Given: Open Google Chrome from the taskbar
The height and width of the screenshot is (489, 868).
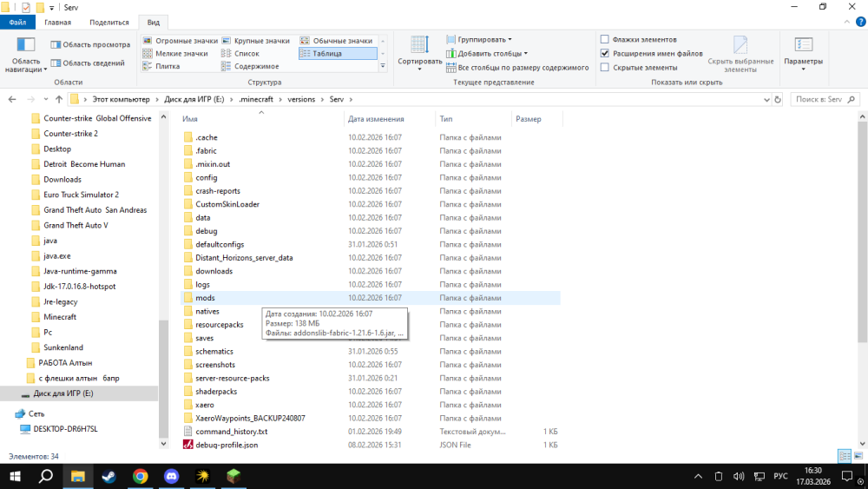Looking at the screenshot, I should (140, 476).
